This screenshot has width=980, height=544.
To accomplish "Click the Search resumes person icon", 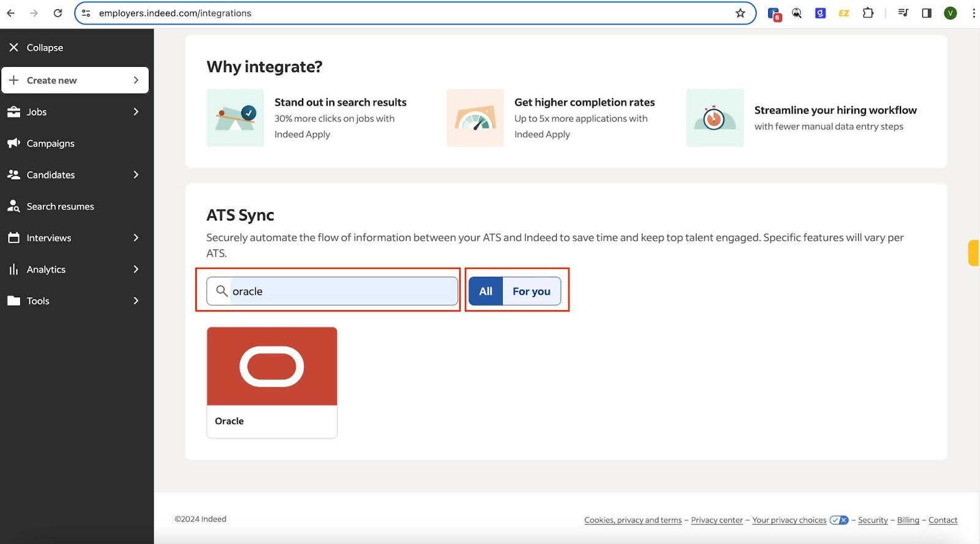I will (x=13, y=206).
